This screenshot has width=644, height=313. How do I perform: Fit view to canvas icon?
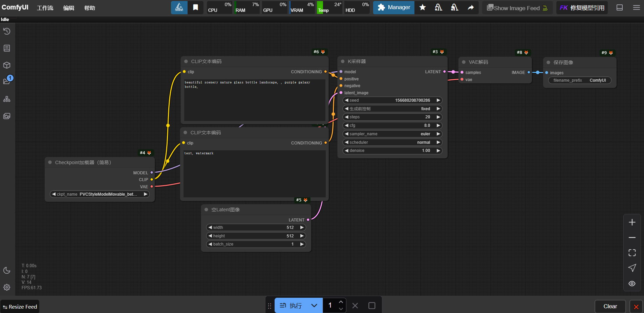[x=632, y=253]
